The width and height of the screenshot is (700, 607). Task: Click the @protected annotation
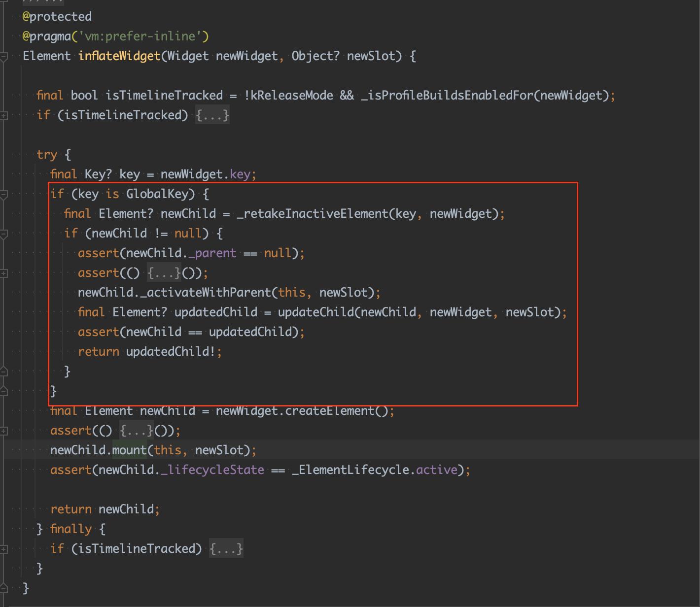click(57, 17)
